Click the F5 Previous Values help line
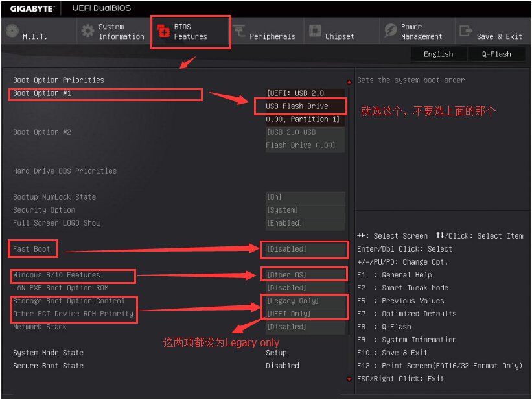 (x=400, y=301)
